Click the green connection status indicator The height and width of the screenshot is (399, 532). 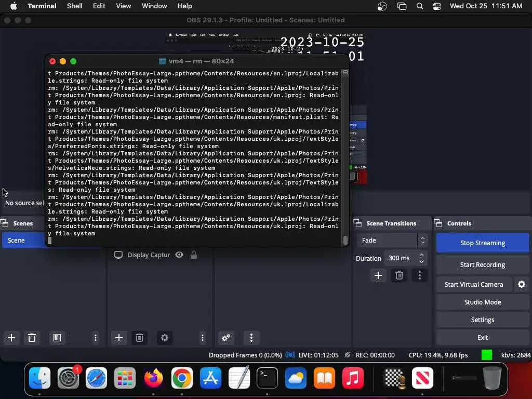click(486, 355)
